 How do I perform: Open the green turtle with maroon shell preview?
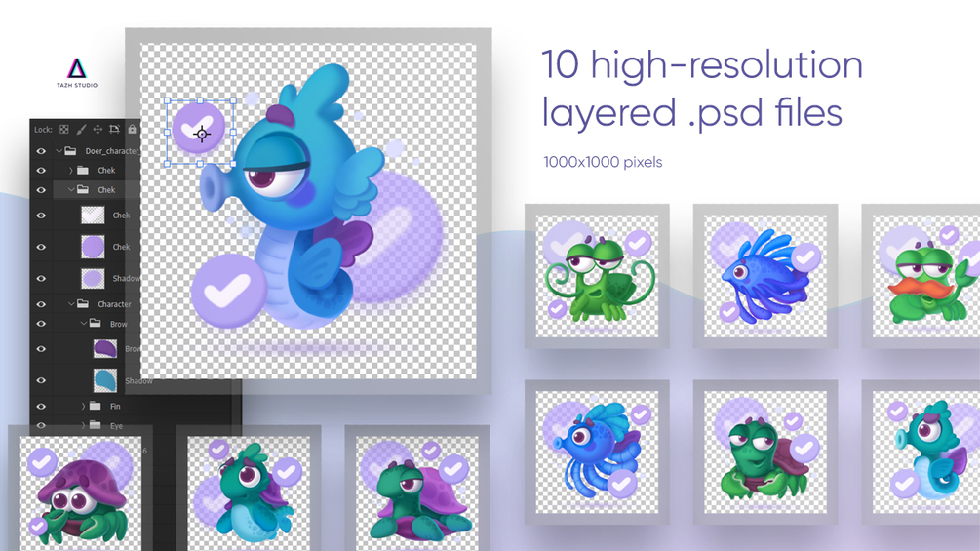tap(765, 453)
